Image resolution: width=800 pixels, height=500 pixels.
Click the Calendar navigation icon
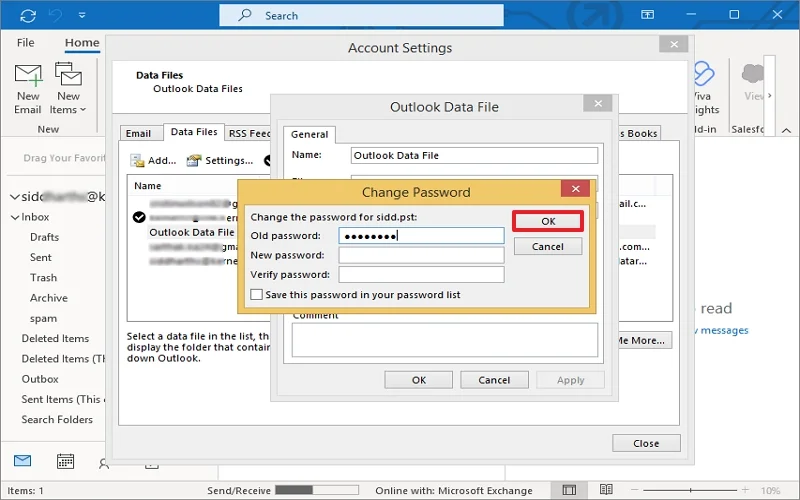click(65, 461)
